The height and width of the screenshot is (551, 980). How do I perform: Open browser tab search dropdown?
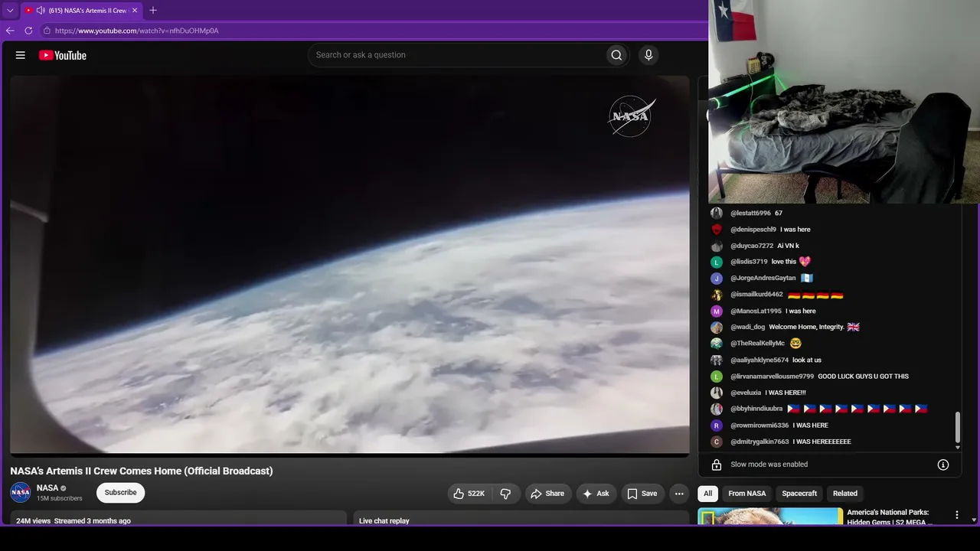point(10,11)
